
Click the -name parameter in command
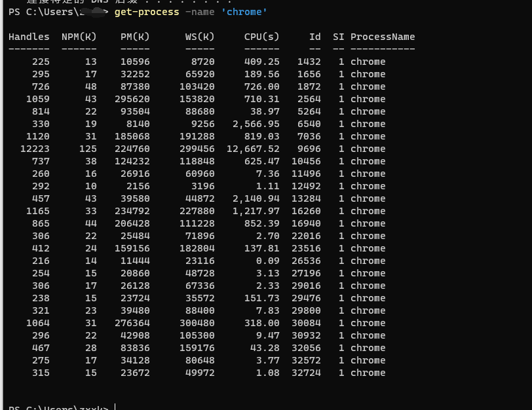click(x=200, y=12)
